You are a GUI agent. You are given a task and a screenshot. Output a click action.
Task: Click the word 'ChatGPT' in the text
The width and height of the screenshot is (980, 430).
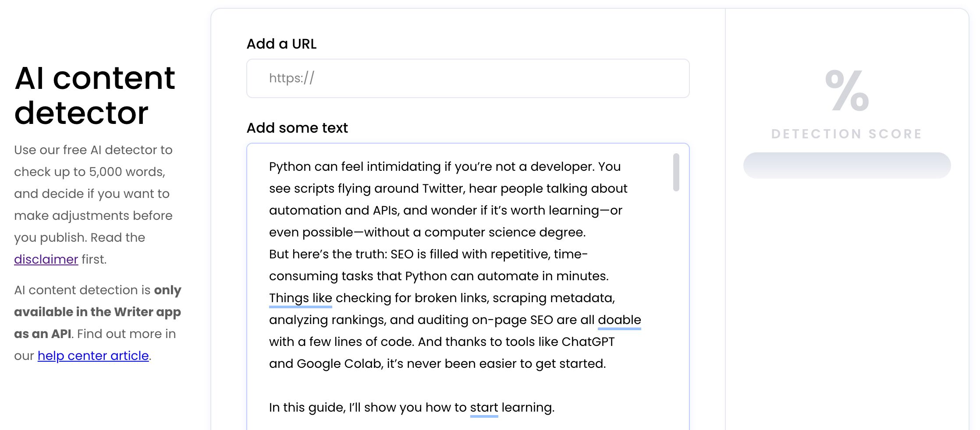point(588,342)
